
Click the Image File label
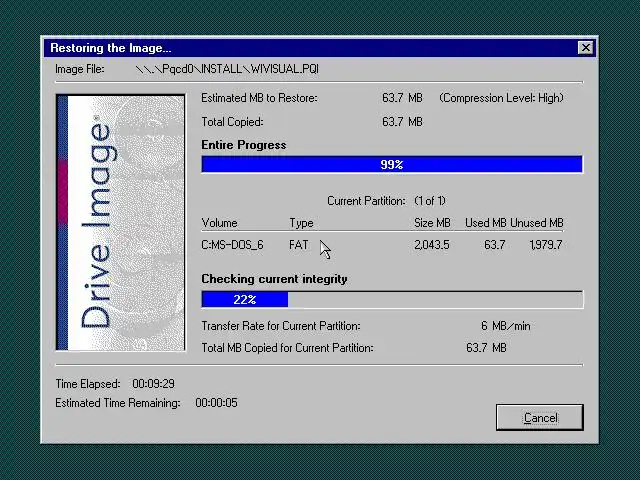pyautogui.click(x=80, y=69)
